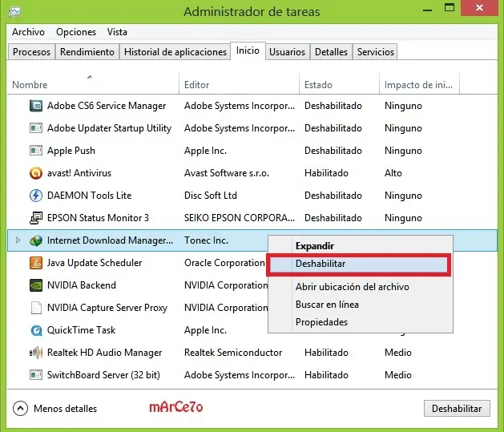Click the QuickTime Task icon

coord(36,330)
